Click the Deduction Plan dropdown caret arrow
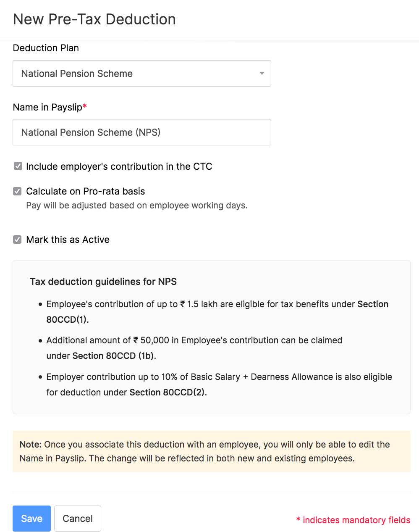This screenshot has height=532, width=419. click(262, 74)
